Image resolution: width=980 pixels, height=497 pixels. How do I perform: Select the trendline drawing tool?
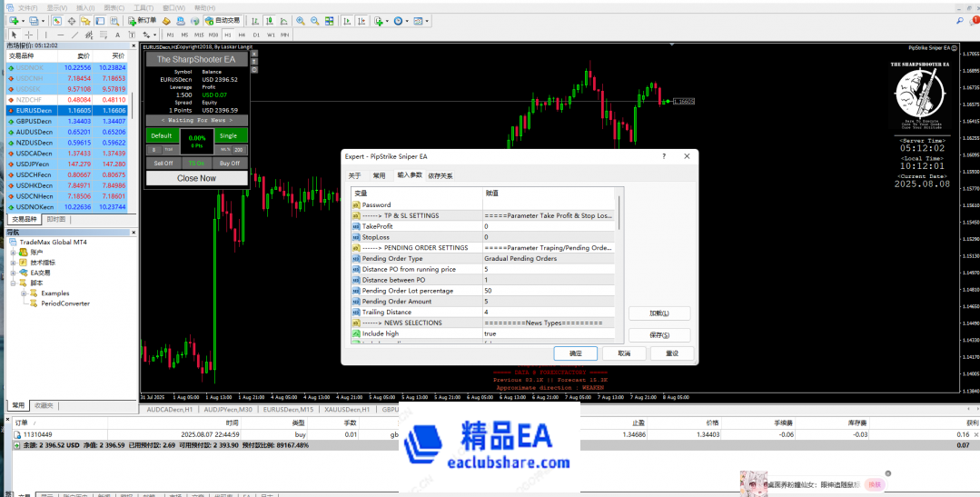click(75, 35)
